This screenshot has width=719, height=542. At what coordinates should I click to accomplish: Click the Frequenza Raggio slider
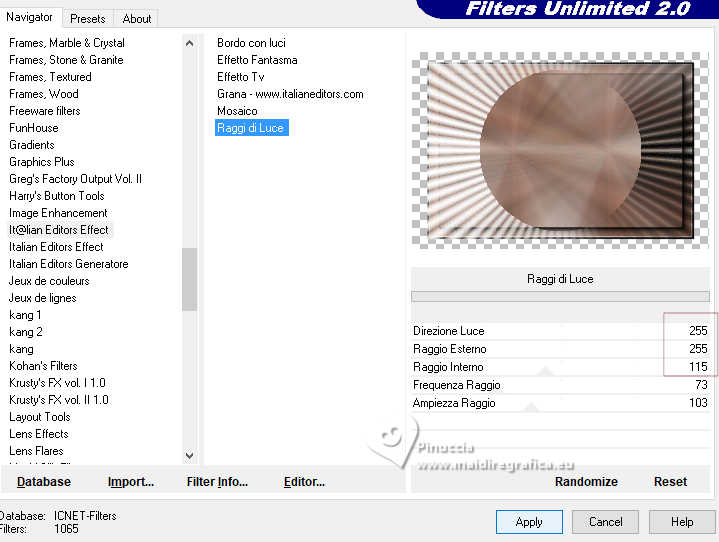point(560,385)
